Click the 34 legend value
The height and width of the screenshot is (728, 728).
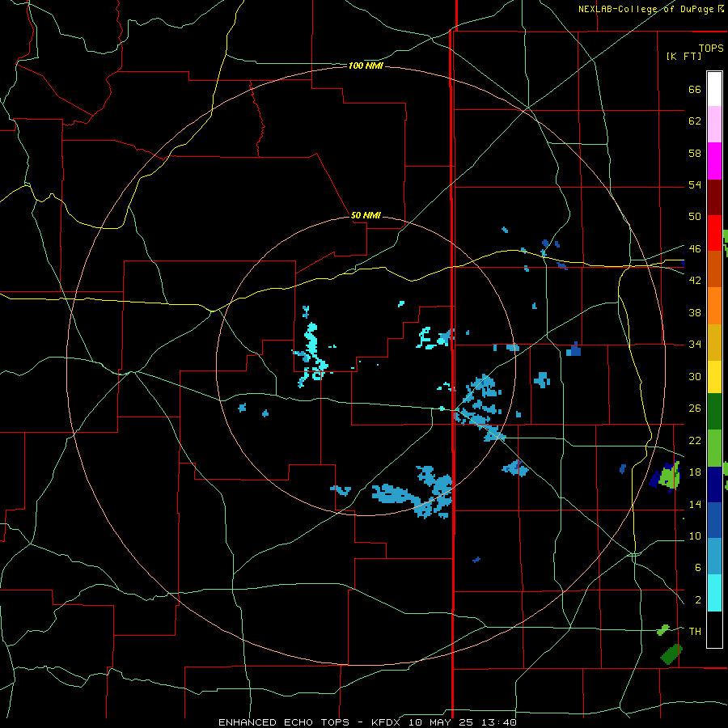click(x=695, y=345)
